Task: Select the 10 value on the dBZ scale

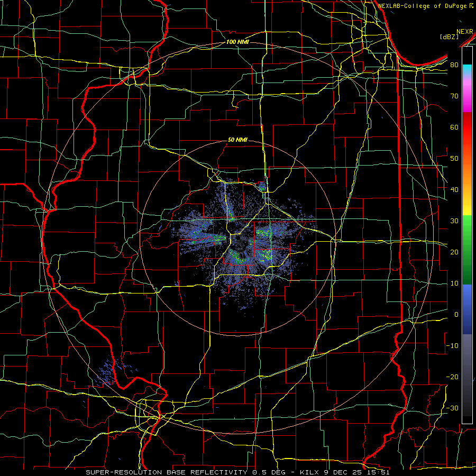Action: click(454, 283)
